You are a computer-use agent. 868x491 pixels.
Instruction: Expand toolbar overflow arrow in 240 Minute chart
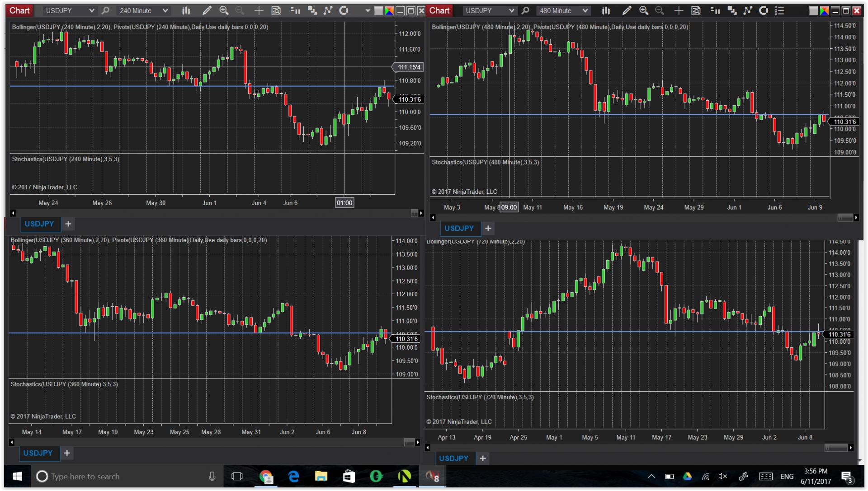(x=368, y=10)
